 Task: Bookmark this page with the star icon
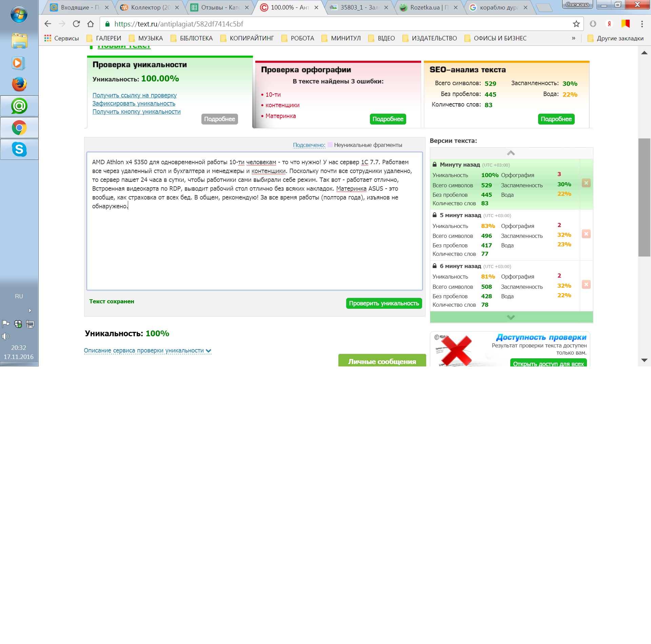[576, 24]
